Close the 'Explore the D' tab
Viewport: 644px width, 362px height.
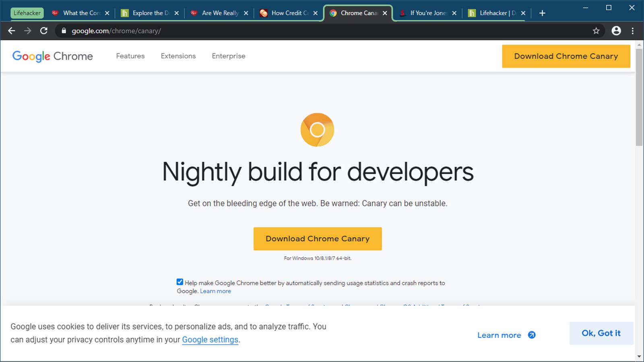tap(176, 13)
